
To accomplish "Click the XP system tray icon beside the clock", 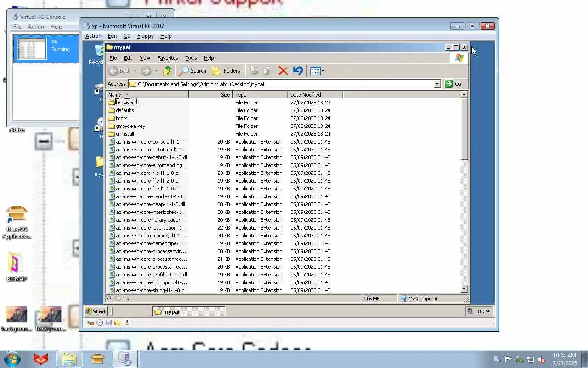I will coord(470,311).
